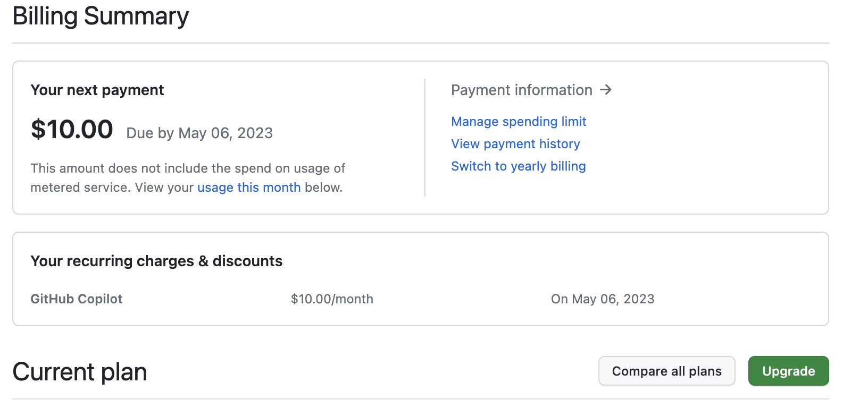Click the green Upgrade button
Viewport: 868px width, 408px height.
[x=788, y=371]
